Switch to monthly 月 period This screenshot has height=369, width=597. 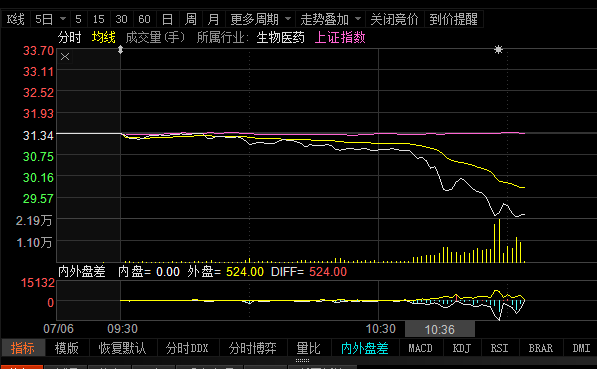point(214,19)
